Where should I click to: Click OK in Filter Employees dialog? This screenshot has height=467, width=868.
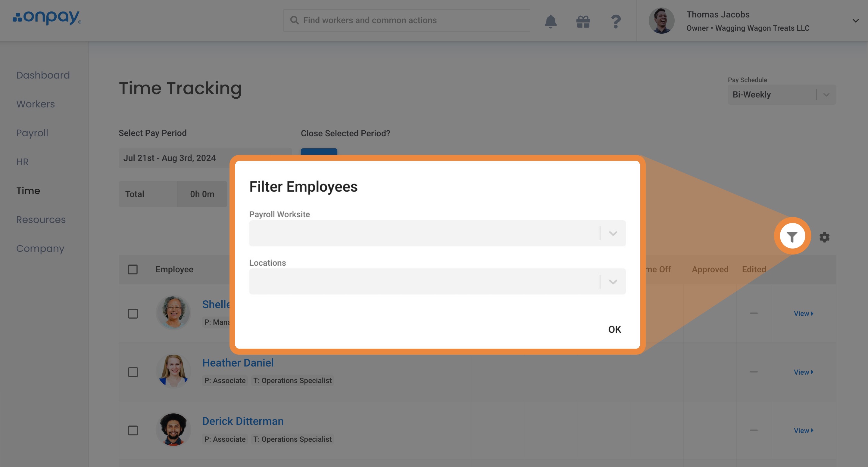tap(615, 329)
